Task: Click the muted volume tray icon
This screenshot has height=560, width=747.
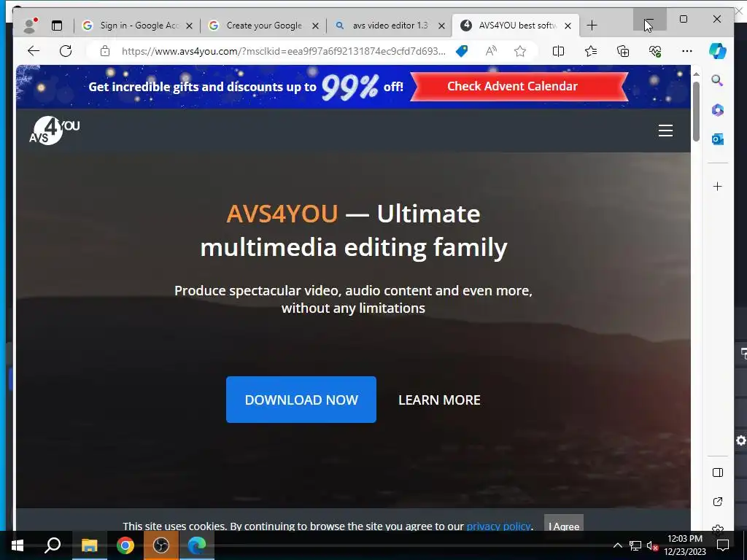Action: [652, 545]
